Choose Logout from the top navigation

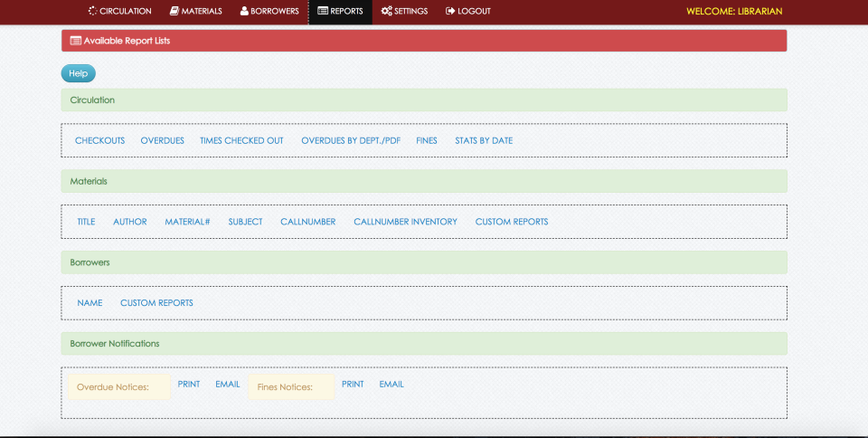(x=468, y=11)
